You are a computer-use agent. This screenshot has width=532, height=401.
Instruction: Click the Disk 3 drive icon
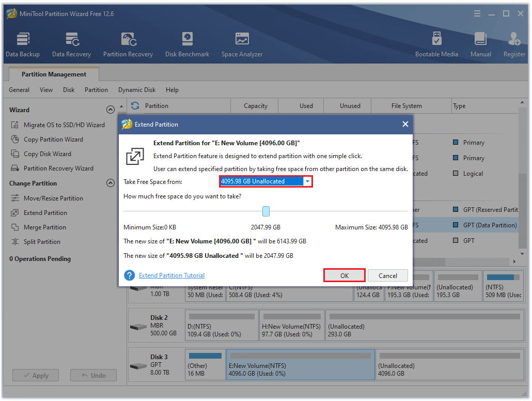click(138, 366)
